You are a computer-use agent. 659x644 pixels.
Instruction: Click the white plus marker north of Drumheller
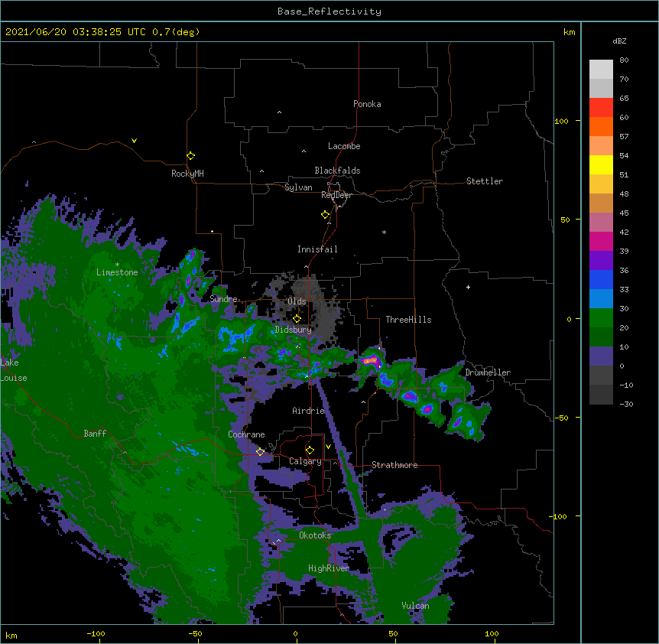click(468, 287)
